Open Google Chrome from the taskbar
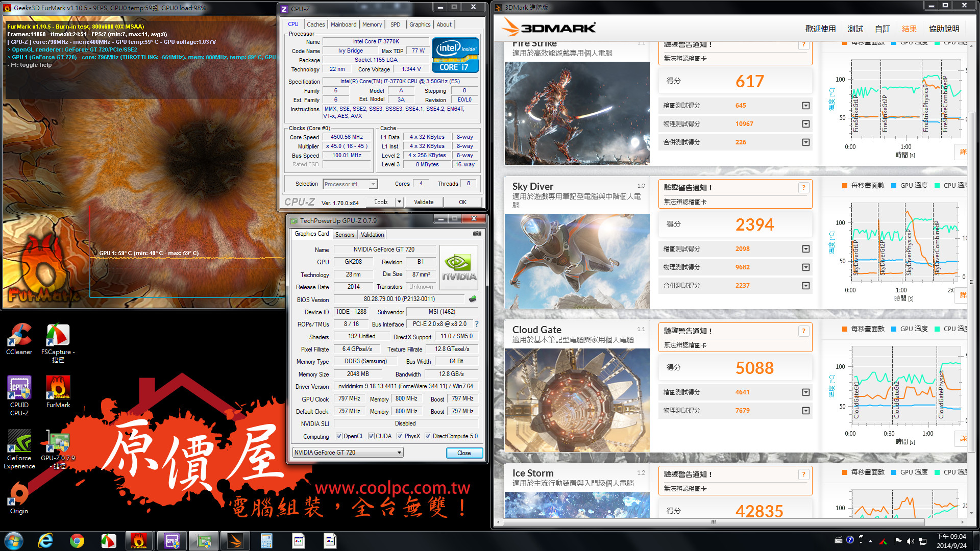 77,541
